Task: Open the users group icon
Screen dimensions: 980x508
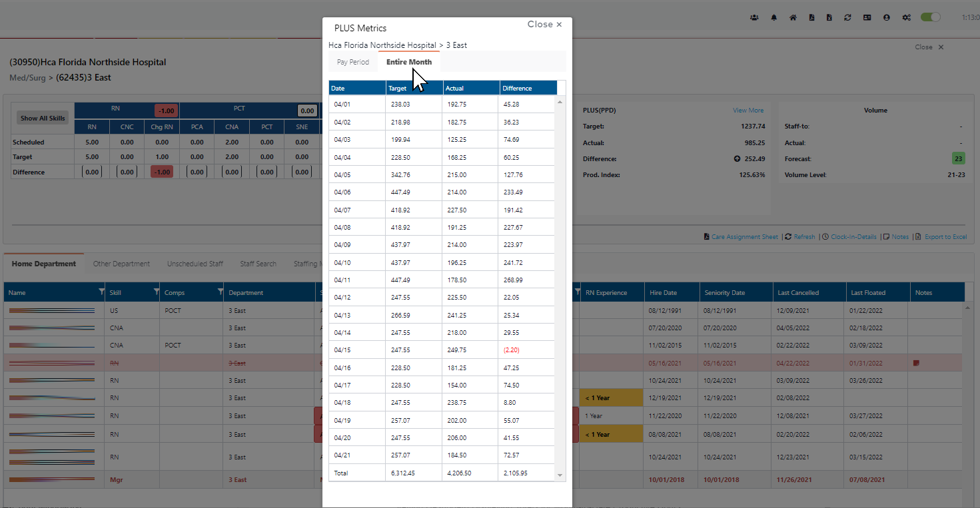Action: coord(754,18)
